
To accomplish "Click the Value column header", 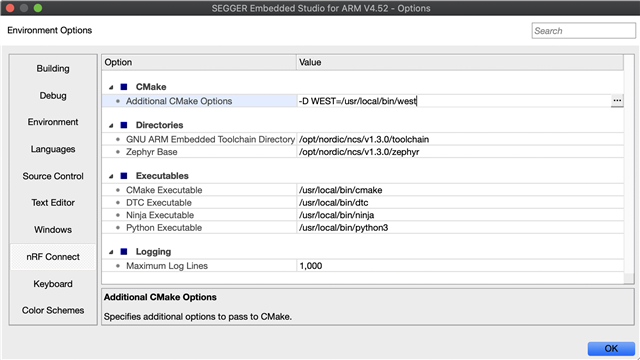I will click(460, 62).
